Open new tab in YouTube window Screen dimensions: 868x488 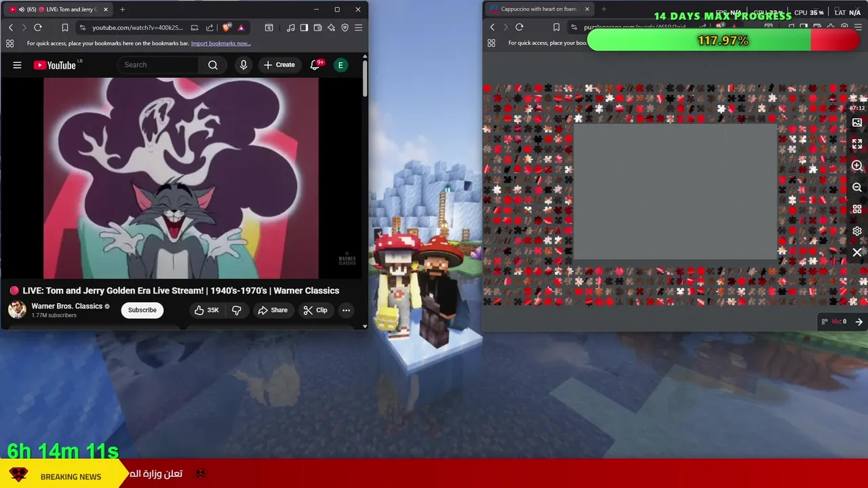(x=122, y=9)
